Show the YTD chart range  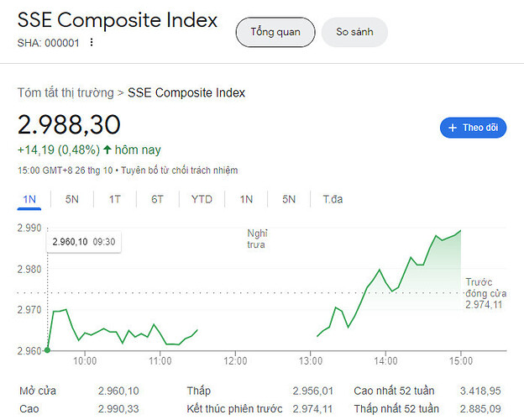[x=202, y=199]
